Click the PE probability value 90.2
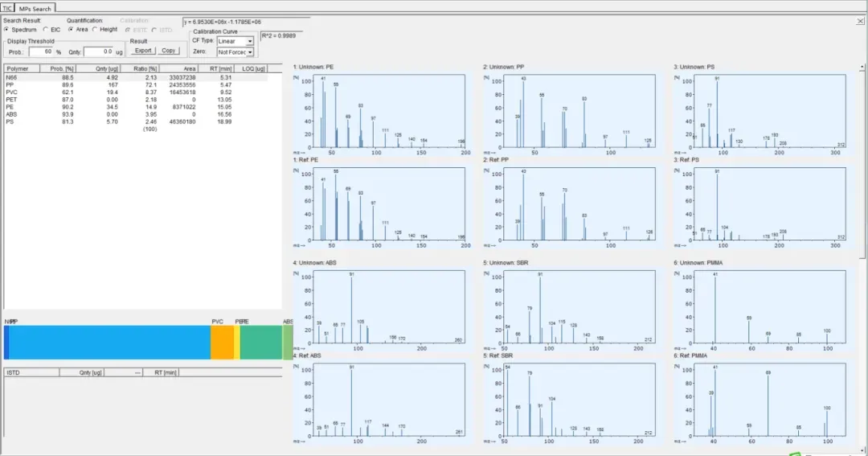This screenshot has height=456, width=868. coord(68,107)
